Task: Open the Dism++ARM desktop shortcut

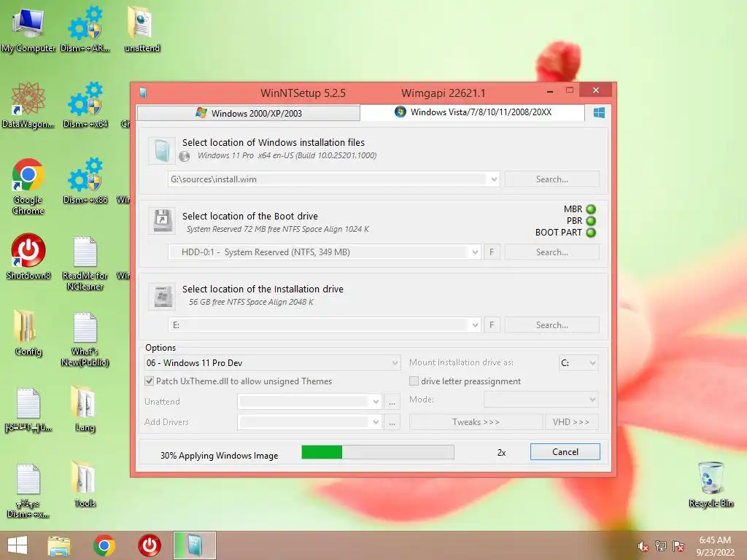Action: tap(85, 29)
